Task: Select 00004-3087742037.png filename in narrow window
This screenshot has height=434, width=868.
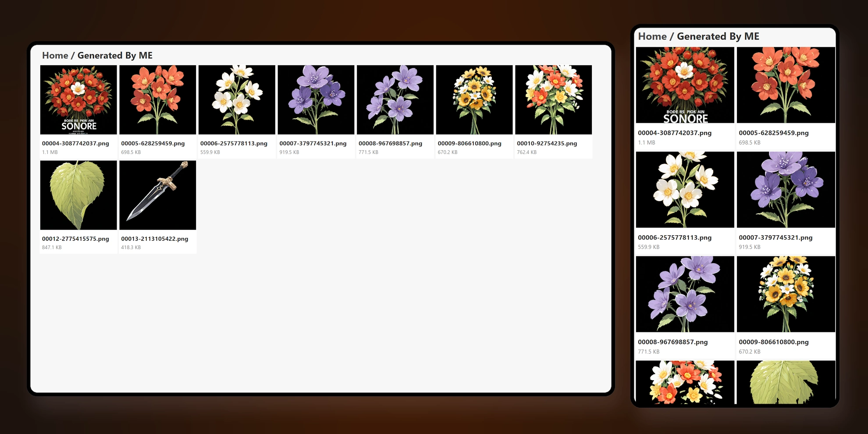Action: click(x=675, y=133)
